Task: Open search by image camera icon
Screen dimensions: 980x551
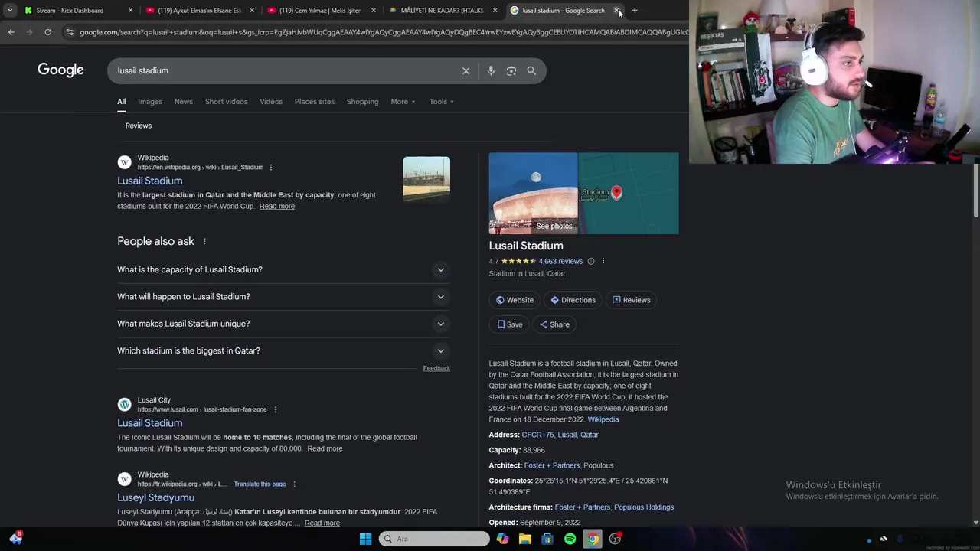Action: click(x=511, y=70)
